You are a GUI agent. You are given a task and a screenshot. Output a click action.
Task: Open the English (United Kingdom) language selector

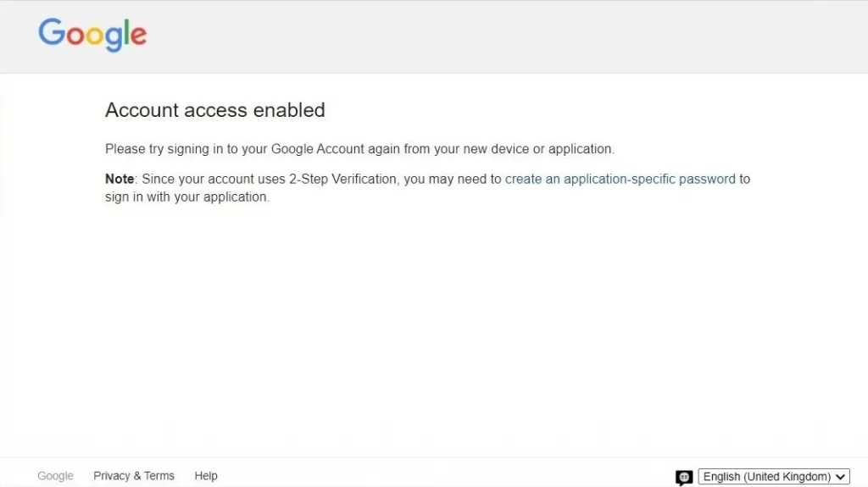pos(774,477)
